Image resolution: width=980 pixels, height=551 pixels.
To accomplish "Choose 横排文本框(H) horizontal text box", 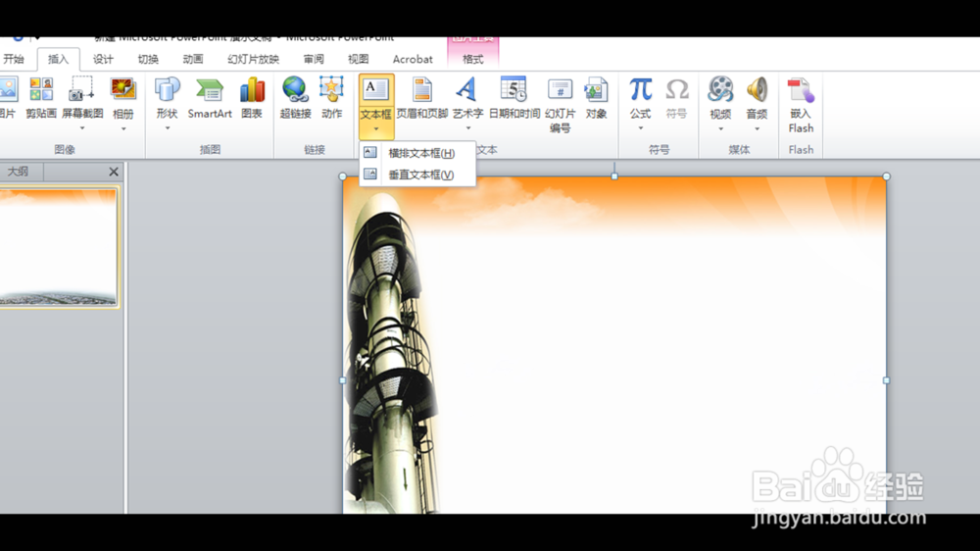I will click(417, 153).
